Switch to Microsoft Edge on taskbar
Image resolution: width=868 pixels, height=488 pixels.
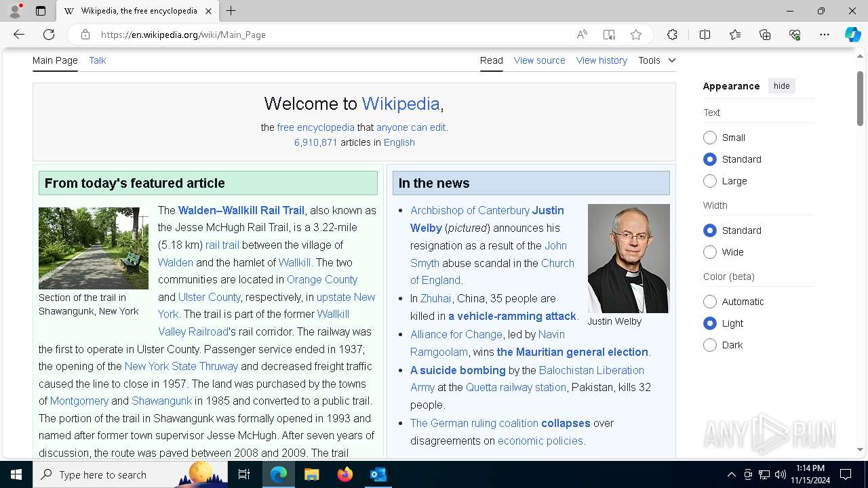pos(279,474)
